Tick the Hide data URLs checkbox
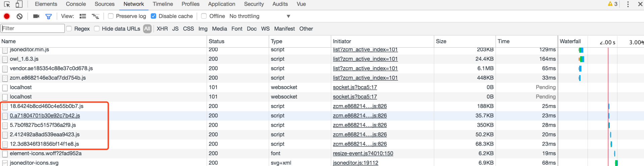This screenshot has height=166, width=644. point(97,29)
